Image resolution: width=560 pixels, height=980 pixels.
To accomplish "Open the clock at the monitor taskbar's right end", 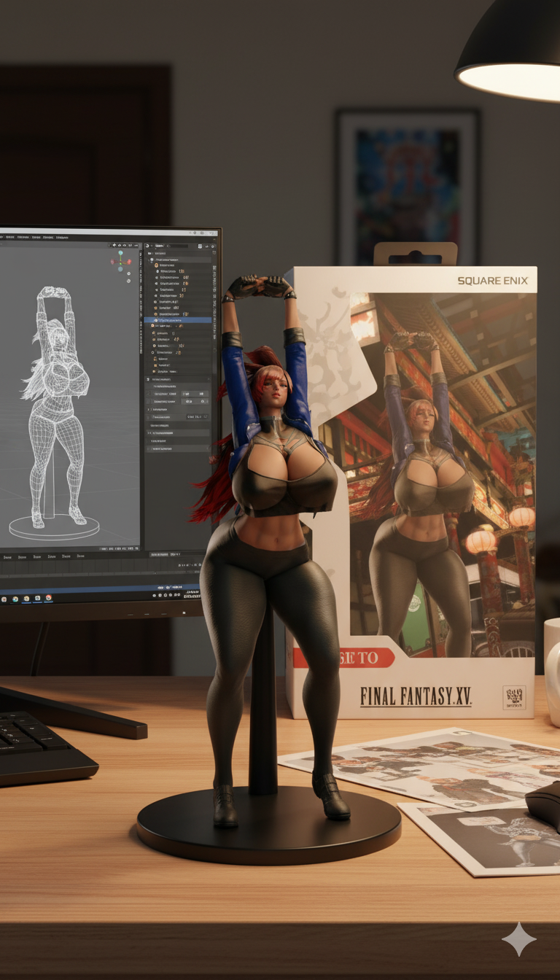I will click(x=192, y=594).
